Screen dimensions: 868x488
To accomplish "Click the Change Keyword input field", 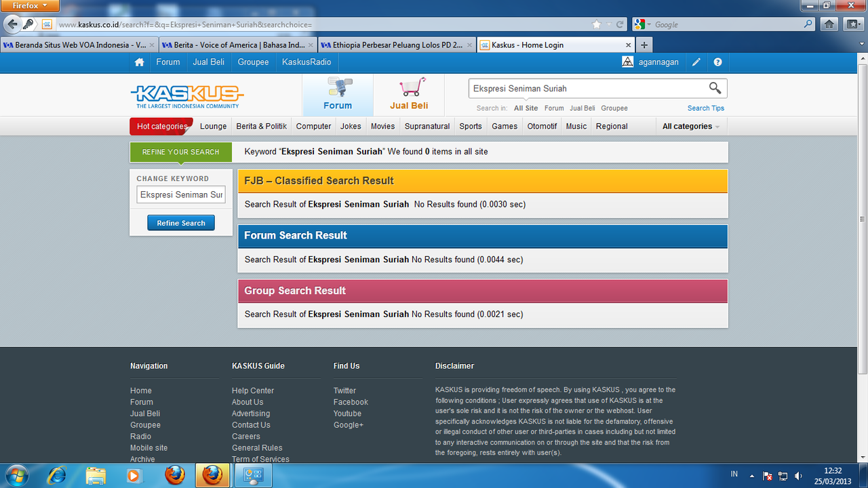I will click(x=181, y=195).
